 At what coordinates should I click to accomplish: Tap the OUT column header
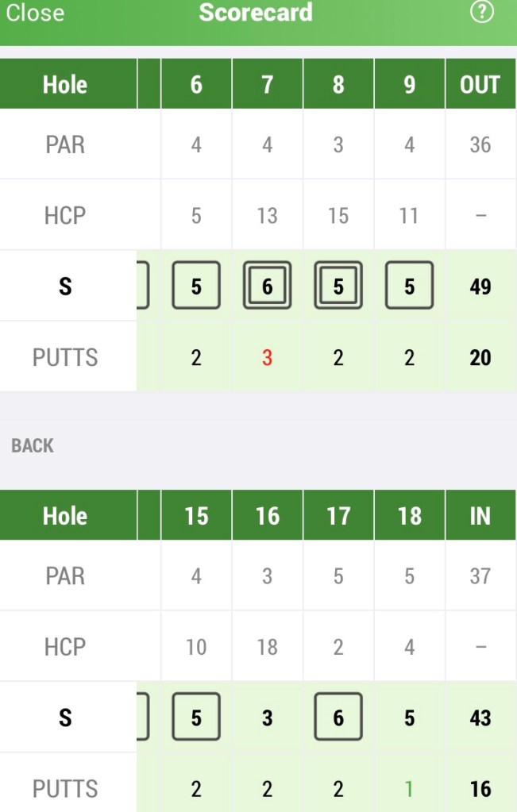[x=480, y=85]
